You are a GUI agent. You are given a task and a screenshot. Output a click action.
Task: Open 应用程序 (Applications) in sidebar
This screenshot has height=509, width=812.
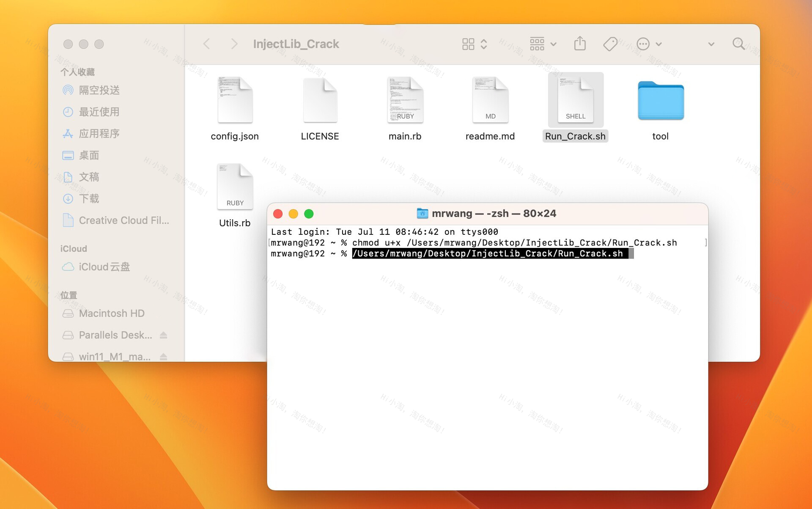[x=99, y=133]
